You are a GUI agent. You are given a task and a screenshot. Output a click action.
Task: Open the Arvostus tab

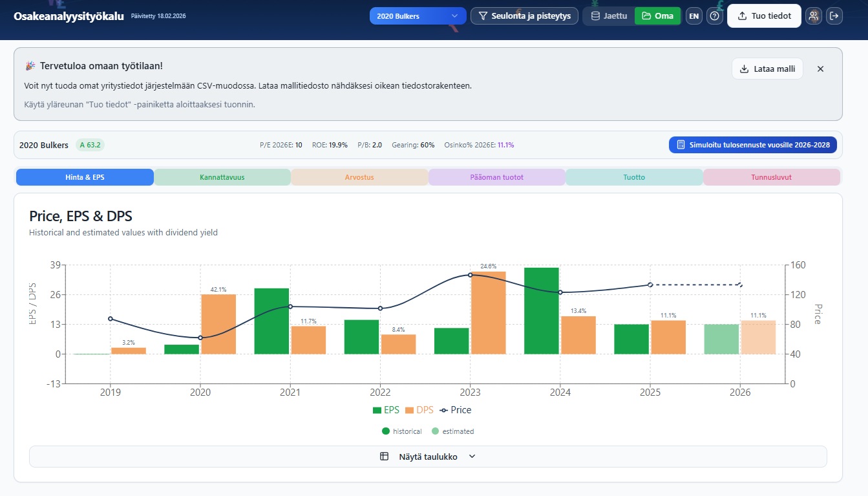359,177
